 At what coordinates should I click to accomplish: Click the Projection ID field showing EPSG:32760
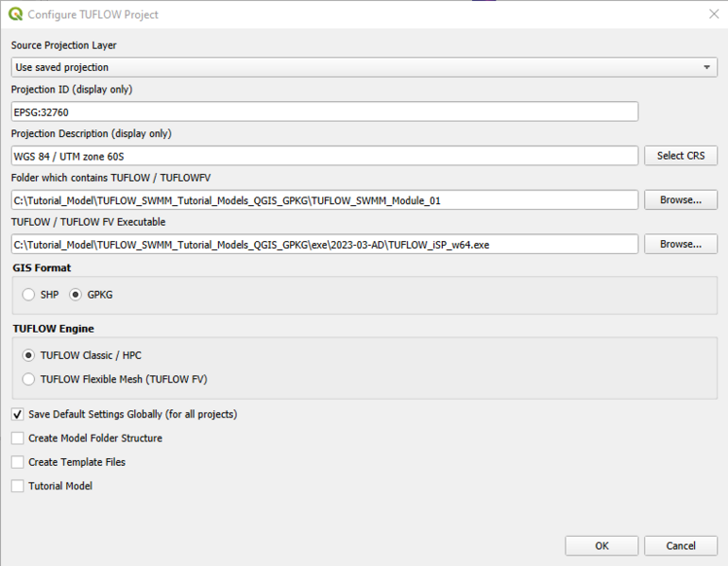(324, 111)
